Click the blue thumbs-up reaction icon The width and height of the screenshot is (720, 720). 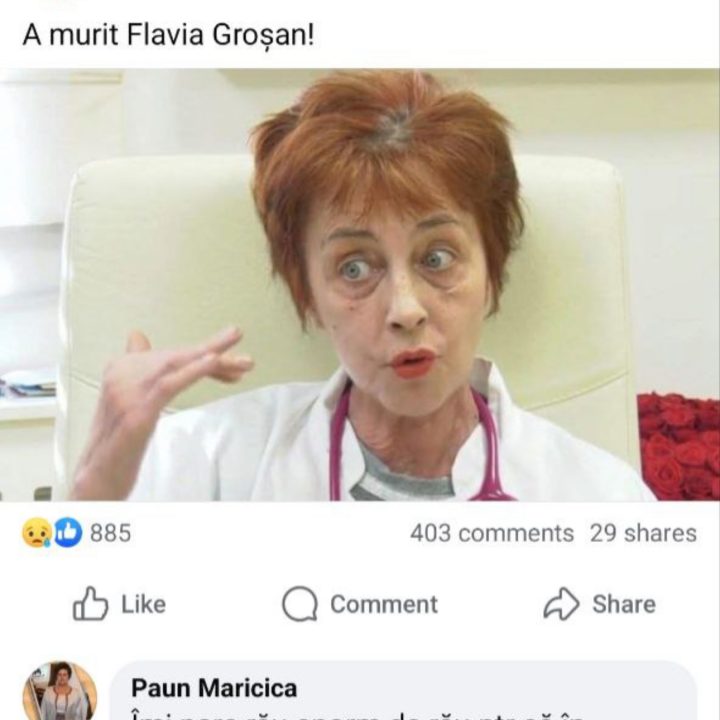[67, 534]
